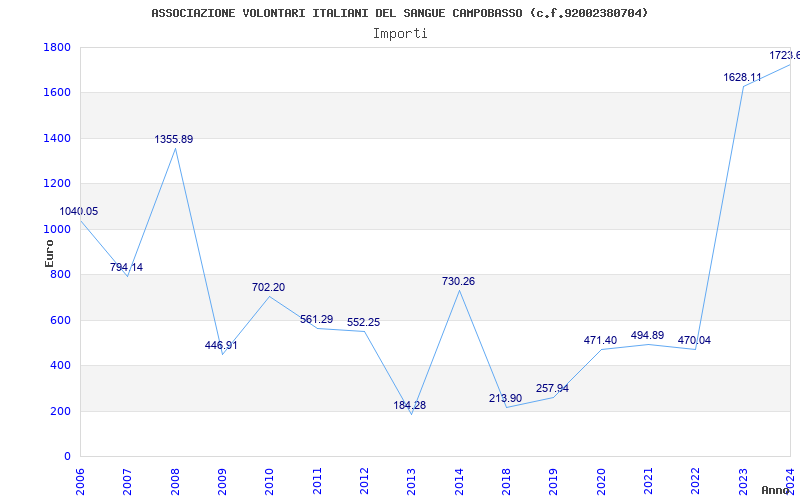Click the 200 y-axis tick label
Screen dimensions: 800x500
[61, 411]
